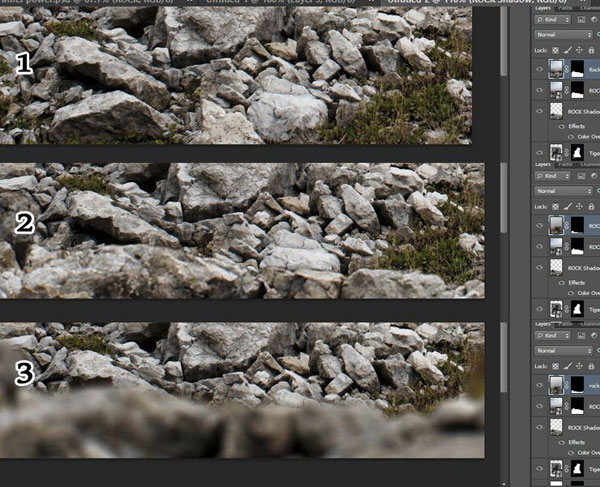Lock image pixels in panel beside image 2

point(568,207)
